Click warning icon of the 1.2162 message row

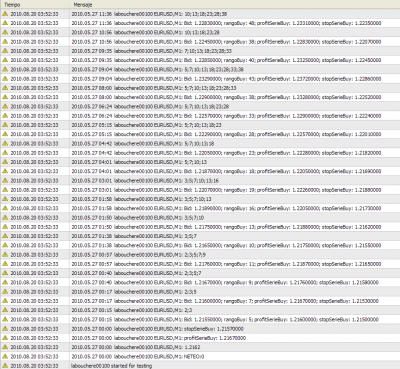[5, 347]
